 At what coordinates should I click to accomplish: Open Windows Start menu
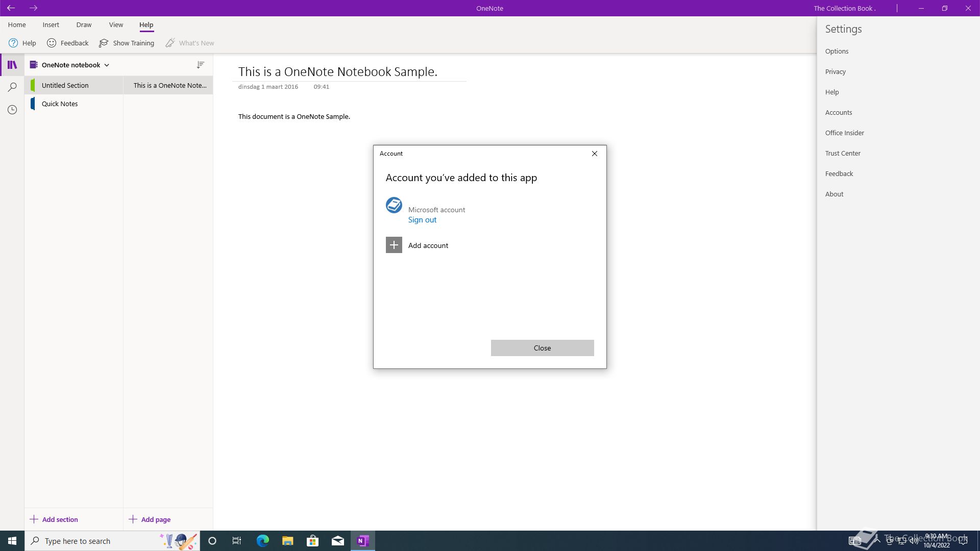point(12,541)
